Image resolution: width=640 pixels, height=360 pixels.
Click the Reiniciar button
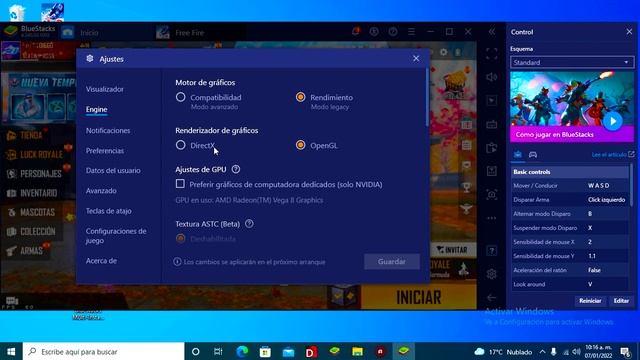click(590, 301)
